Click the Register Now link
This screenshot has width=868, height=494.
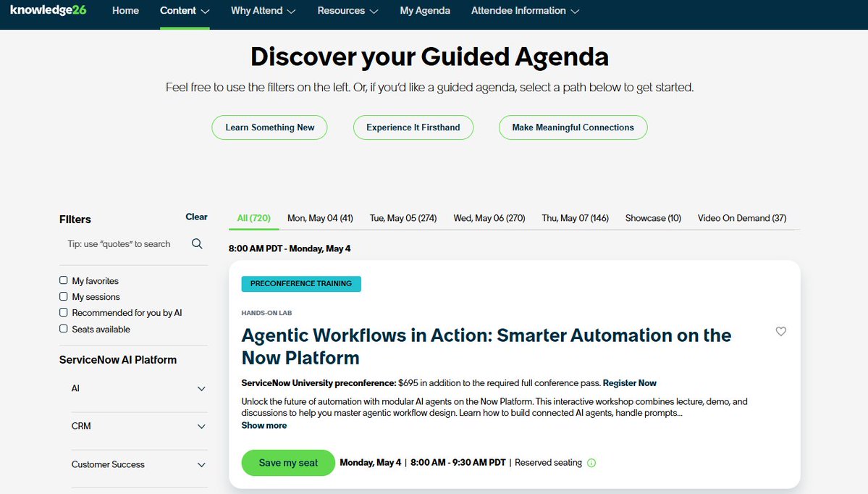pyautogui.click(x=629, y=383)
